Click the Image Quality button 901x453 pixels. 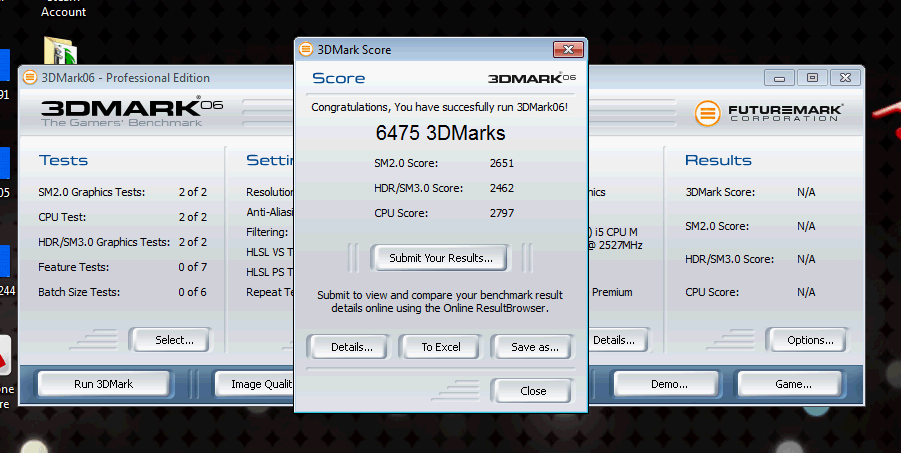254,384
